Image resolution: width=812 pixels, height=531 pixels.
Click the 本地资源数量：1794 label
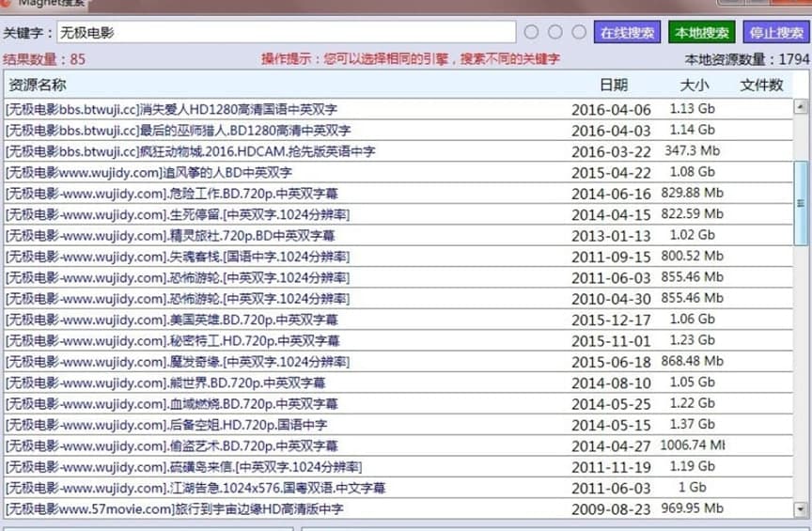coord(747,59)
